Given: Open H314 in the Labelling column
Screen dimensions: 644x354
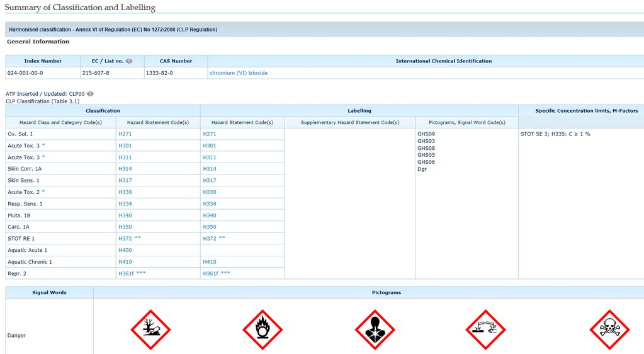Looking at the screenshot, I should (x=210, y=169).
